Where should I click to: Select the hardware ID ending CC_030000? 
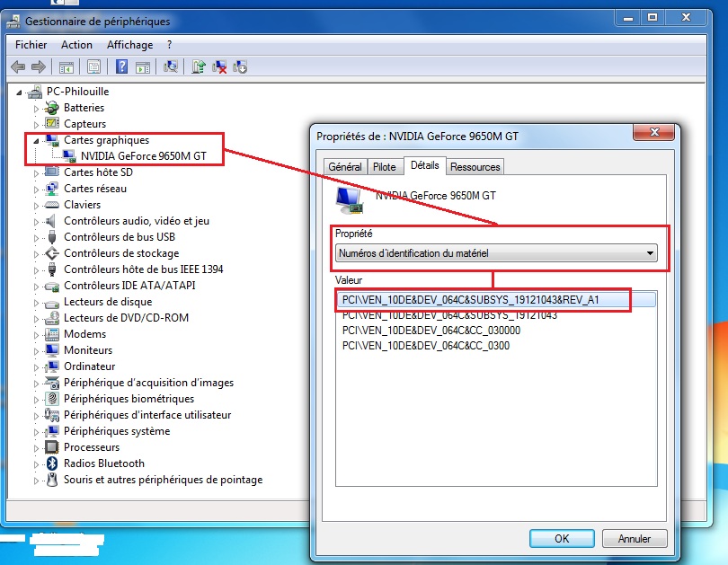(431, 331)
